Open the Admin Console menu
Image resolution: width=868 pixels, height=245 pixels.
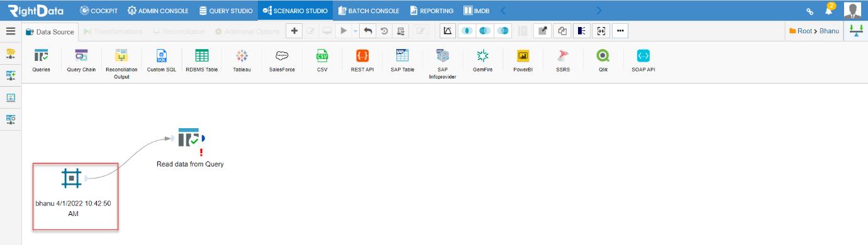tap(158, 11)
